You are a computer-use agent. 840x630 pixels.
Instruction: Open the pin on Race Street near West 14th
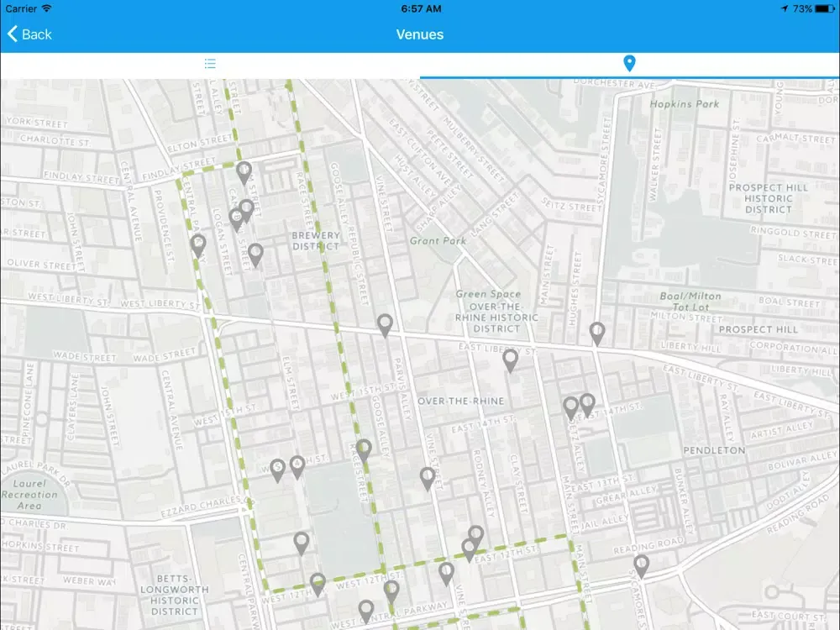(364, 451)
